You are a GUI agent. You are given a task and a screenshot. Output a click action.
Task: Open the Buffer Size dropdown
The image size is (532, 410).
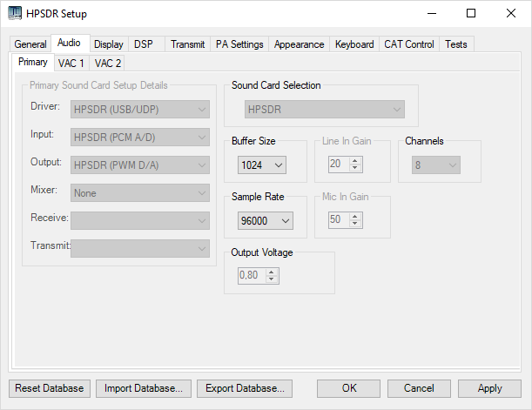click(262, 165)
